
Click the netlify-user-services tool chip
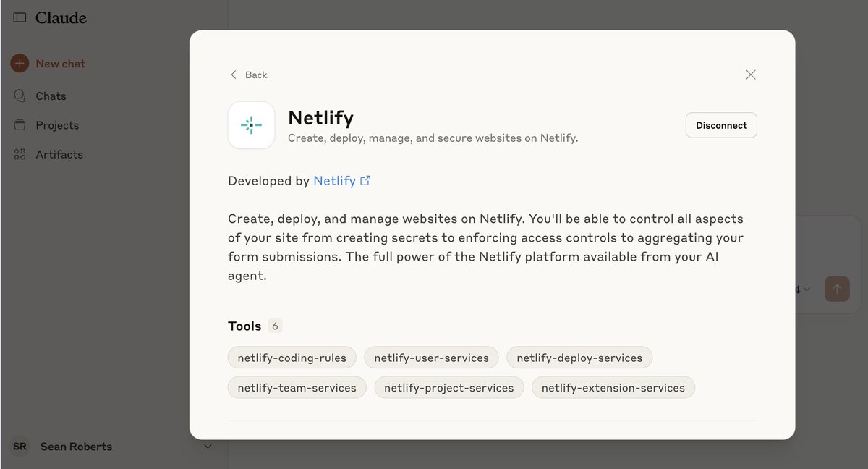point(431,358)
